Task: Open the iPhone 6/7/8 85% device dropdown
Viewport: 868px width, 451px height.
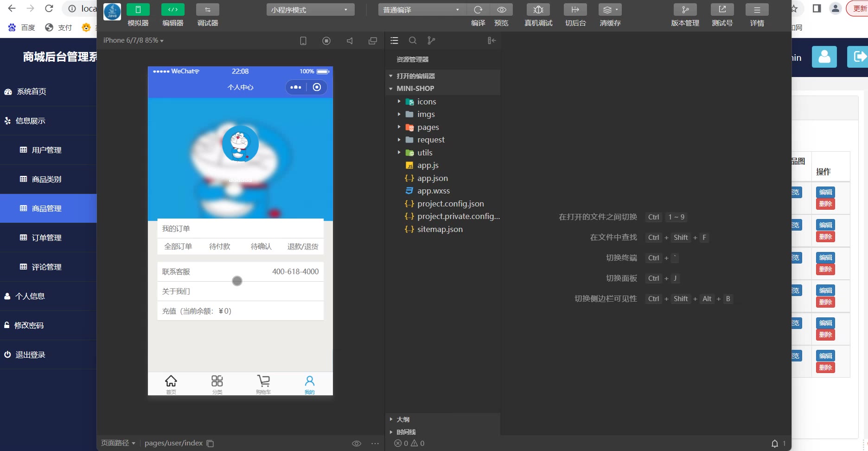Action: pyautogui.click(x=134, y=40)
